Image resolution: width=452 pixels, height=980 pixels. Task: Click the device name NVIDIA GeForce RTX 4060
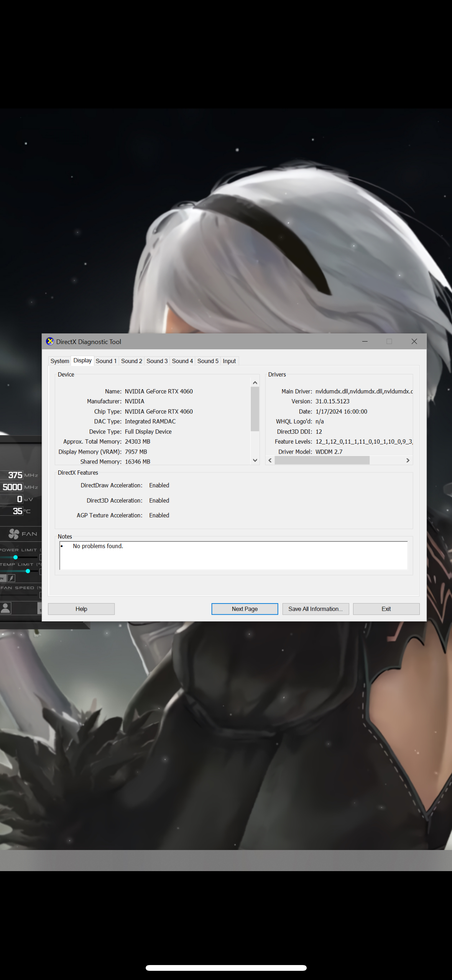[x=159, y=391]
